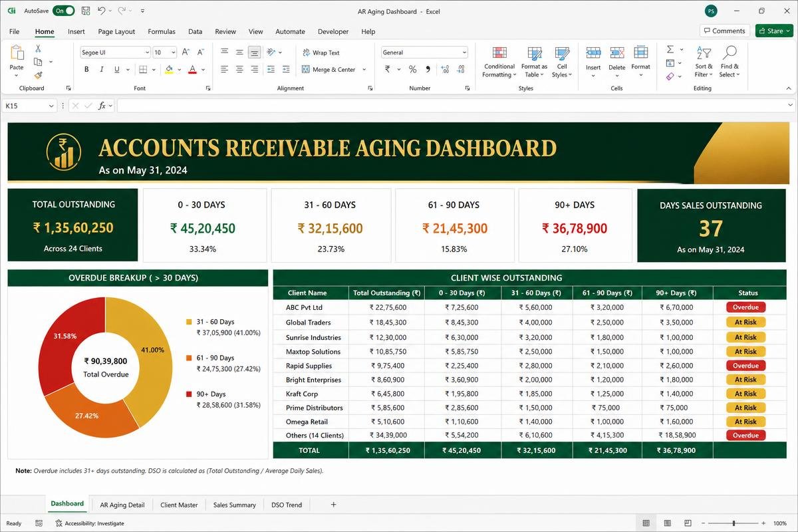Toggle Center horizontal alignment
The width and height of the screenshot is (798, 532).
pyautogui.click(x=239, y=69)
